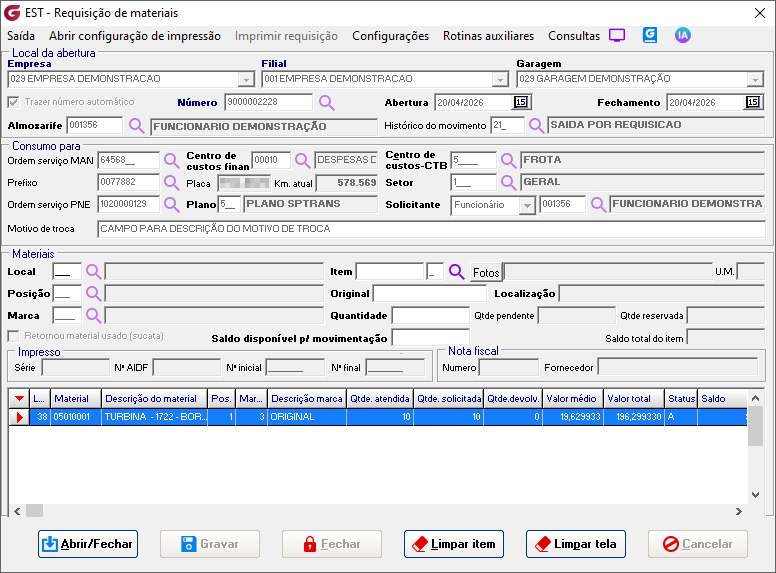This screenshot has width=776, height=573.
Task: Click Motivo de troca text field
Action: (431, 229)
